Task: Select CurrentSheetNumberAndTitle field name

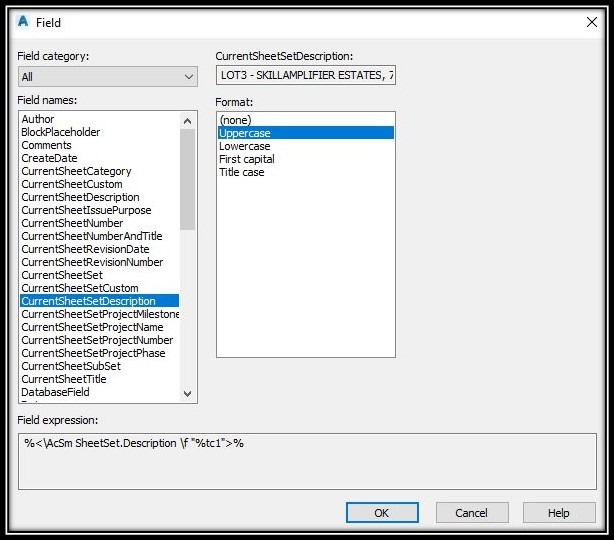Action: pyautogui.click(x=99, y=236)
